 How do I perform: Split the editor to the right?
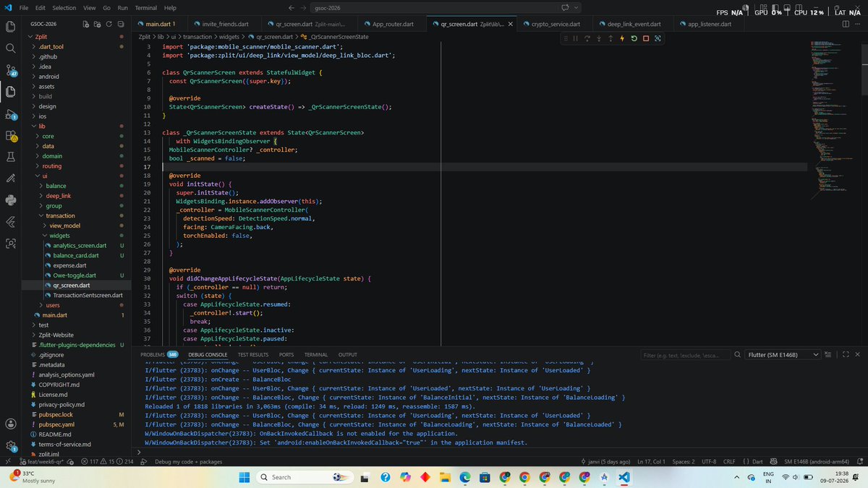(846, 24)
